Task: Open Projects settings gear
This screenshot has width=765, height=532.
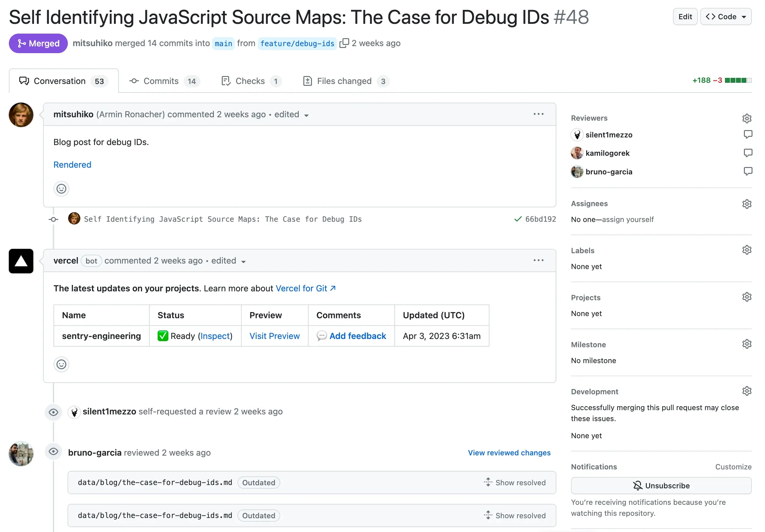Action: 746,297
